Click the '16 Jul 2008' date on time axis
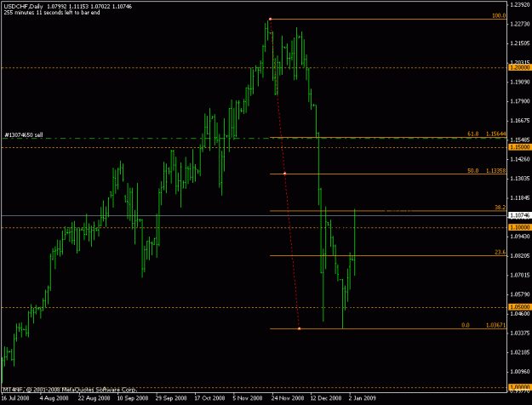Screen dimensions: 532x405 click(x=15, y=398)
